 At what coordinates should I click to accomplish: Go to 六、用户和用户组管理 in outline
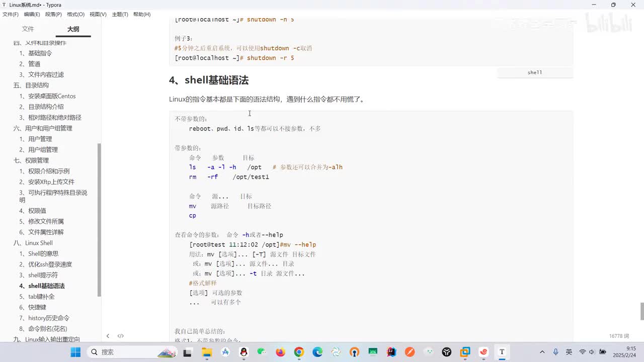coord(43,128)
